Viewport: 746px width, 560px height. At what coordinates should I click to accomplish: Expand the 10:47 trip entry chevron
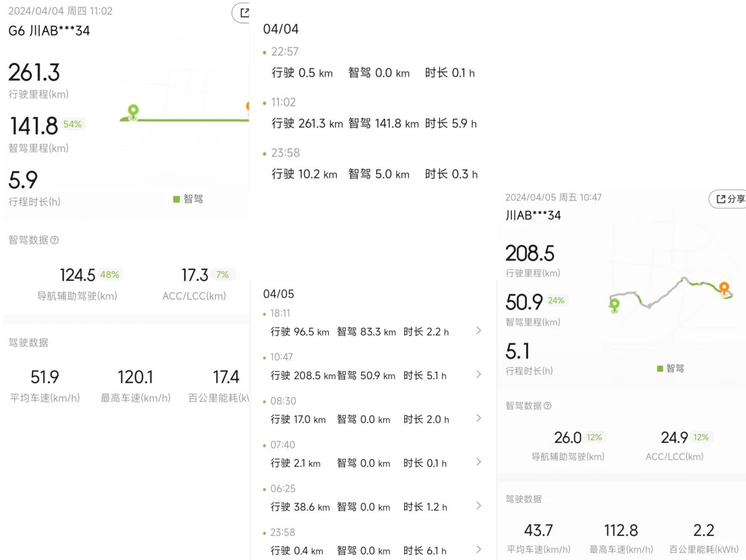(479, 374)
